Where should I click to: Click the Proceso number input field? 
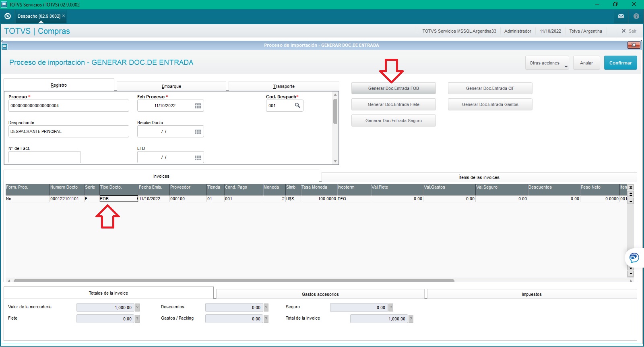coord(68,106)
